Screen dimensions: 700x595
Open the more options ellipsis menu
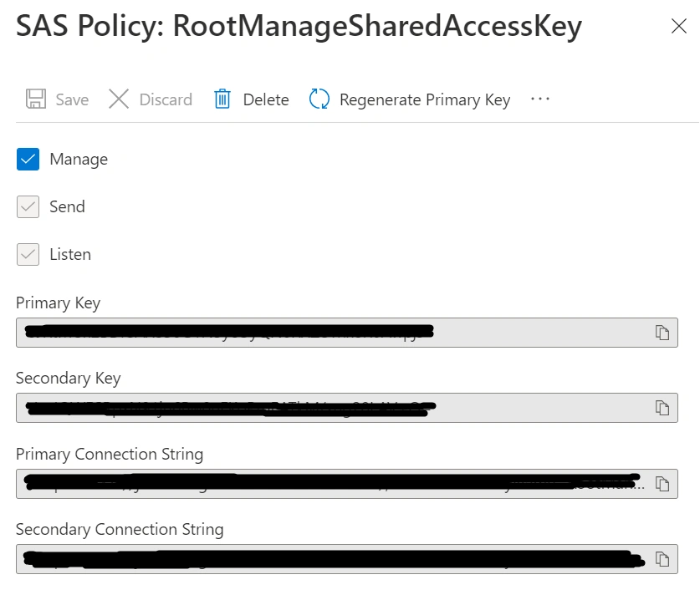click(540, 99)
